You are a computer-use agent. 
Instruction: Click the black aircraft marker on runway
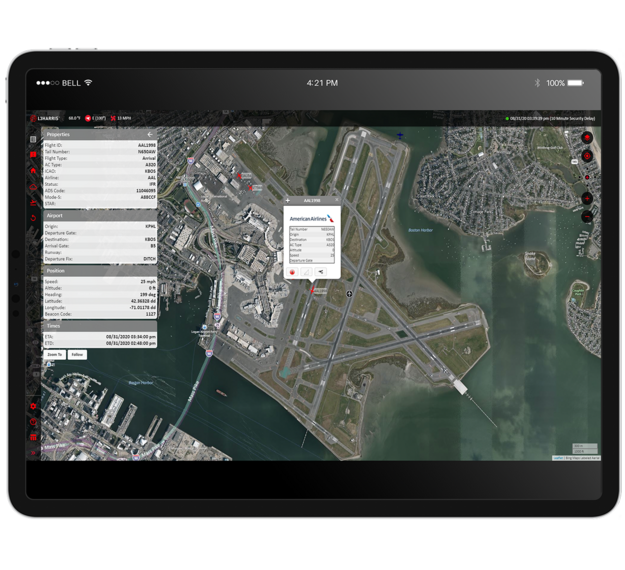pyautogui.click(x=349, y=294)
